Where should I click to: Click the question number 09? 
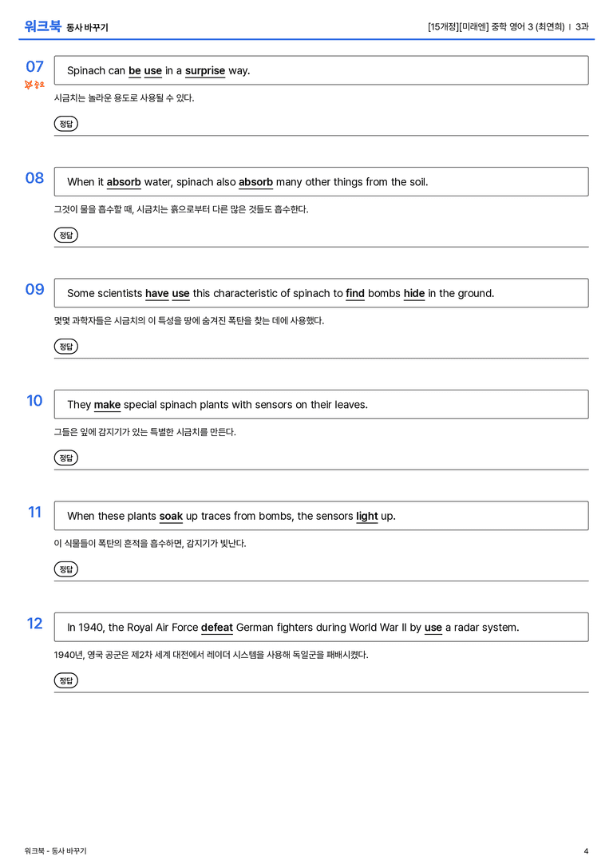[35, 289]
